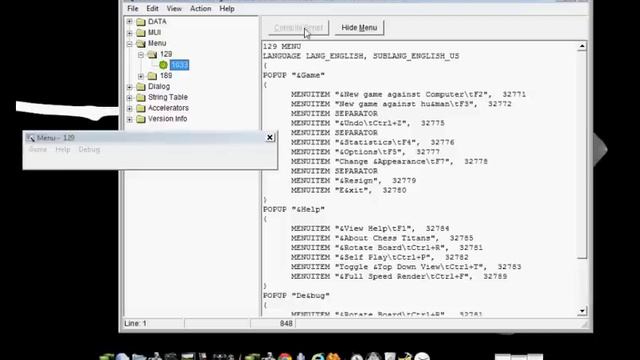The image size is (640, 360).
Task: Click the Version Info folder icon
Action: [141, 119]
